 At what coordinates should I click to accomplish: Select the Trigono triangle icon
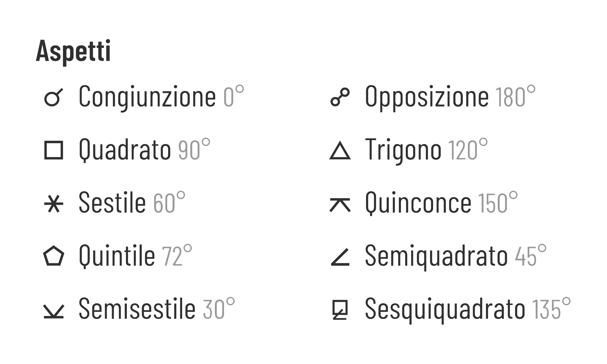coord(340,150)
